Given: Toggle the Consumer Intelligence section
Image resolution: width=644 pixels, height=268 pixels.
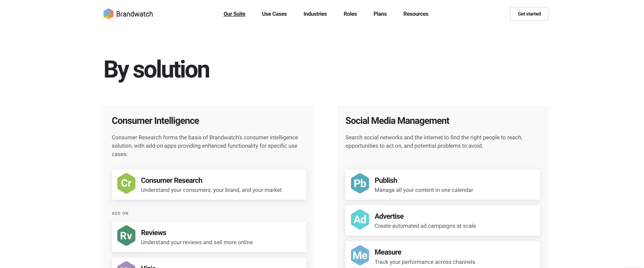Looking at the screenshot, I should [x=155, y=121].
